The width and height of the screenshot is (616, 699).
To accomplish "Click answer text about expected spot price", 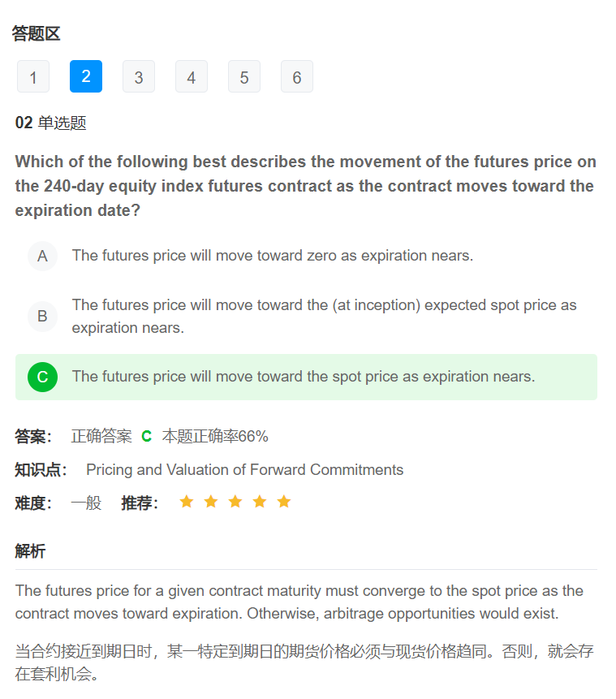I will [x=324, y=316].
